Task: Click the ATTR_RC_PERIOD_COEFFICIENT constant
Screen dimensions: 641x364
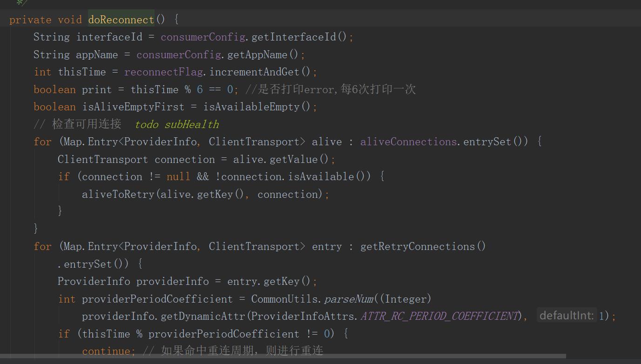Action: (439, 316)
